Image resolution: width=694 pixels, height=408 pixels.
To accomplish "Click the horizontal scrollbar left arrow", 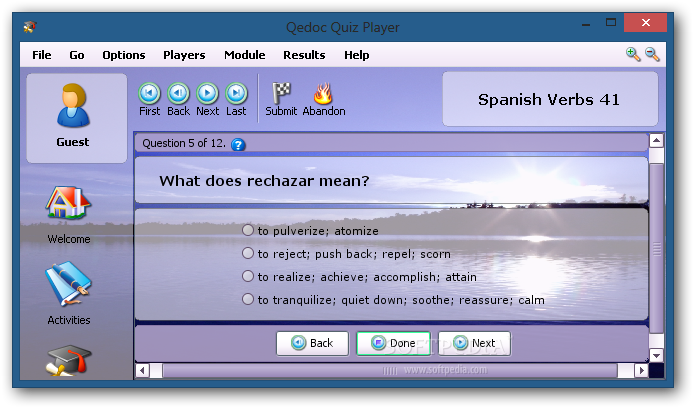I will click(142, 370).
